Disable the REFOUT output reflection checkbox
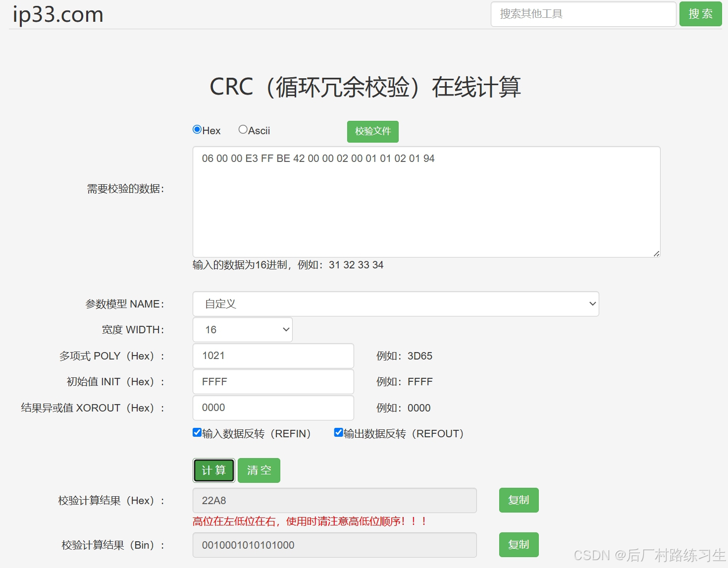The width and height of the screenshot is (728, 568). pyautogui.click(x=338, y=432)
